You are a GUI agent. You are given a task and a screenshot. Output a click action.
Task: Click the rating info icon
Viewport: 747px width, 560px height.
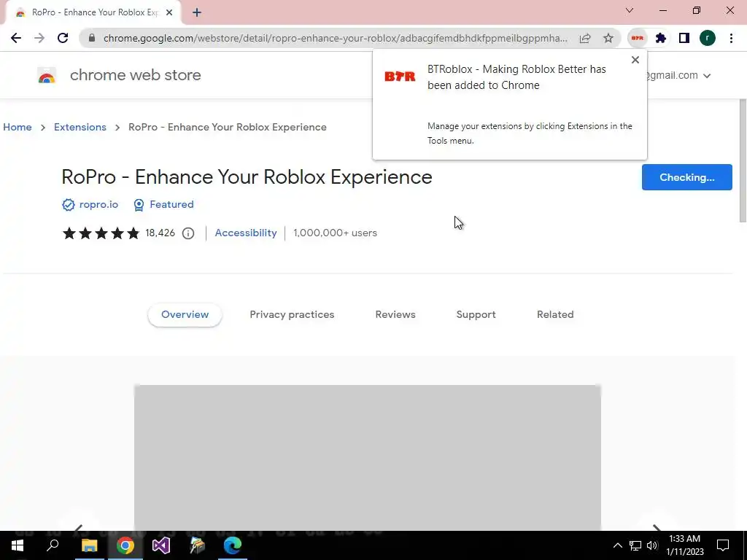[188, 233]
